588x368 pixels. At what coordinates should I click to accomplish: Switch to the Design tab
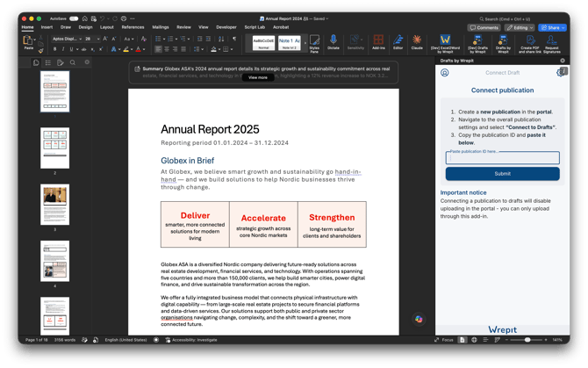click(x=85, y=27)
